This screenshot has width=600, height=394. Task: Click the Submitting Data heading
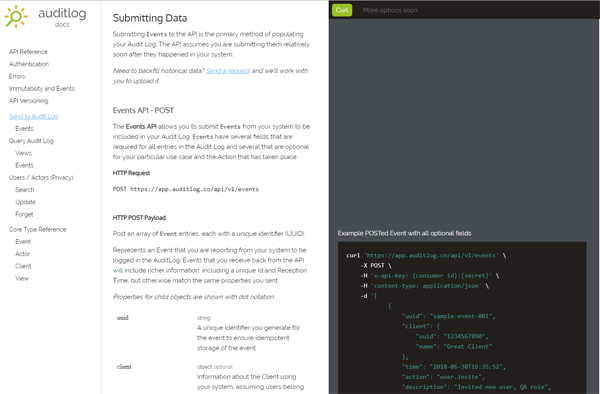(150, 18)
